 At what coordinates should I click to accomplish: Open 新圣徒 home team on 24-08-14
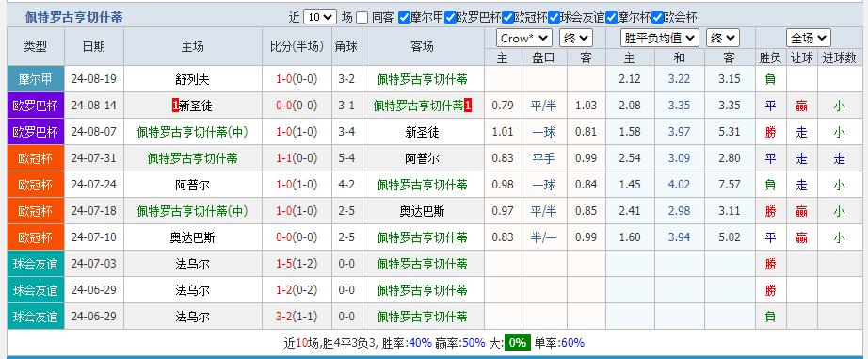[196, 106]
